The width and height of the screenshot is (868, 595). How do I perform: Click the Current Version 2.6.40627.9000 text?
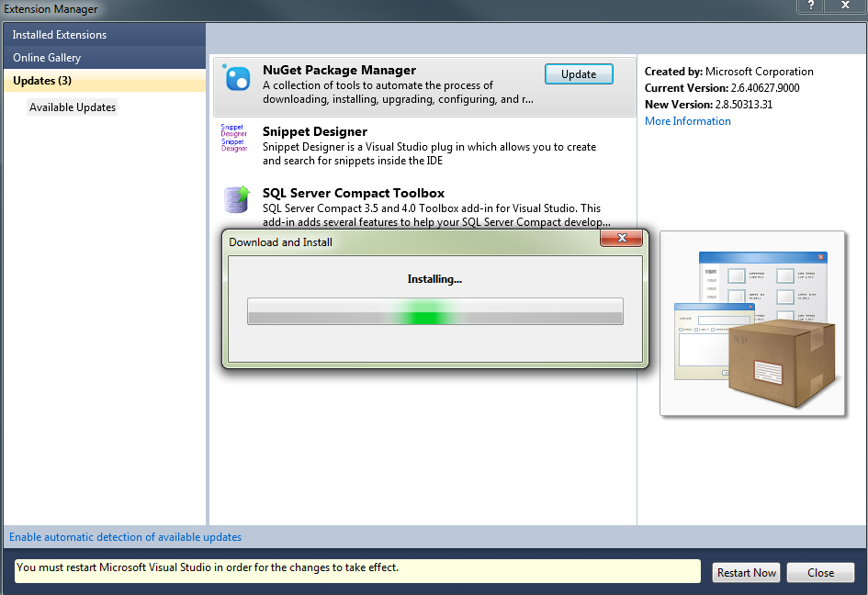(722, 88)
